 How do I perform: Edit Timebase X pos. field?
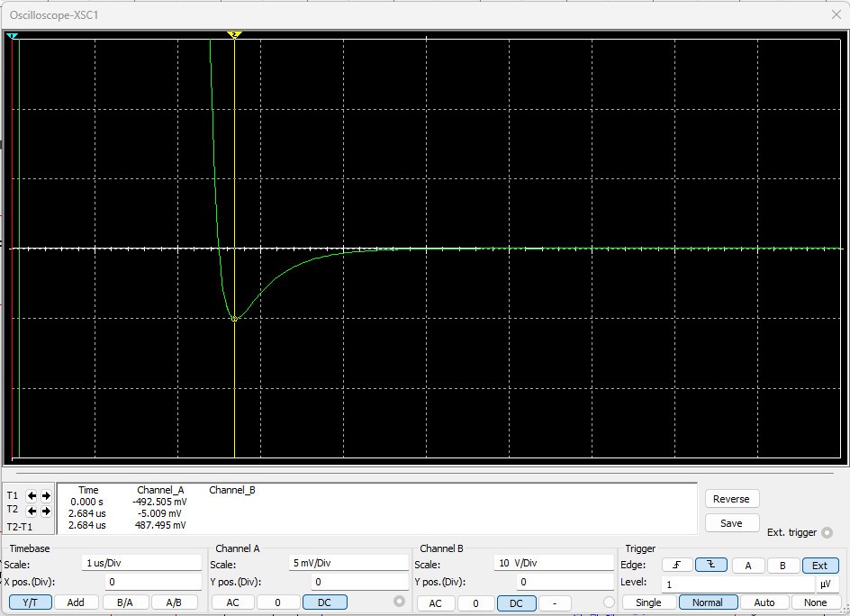point(153,583)
